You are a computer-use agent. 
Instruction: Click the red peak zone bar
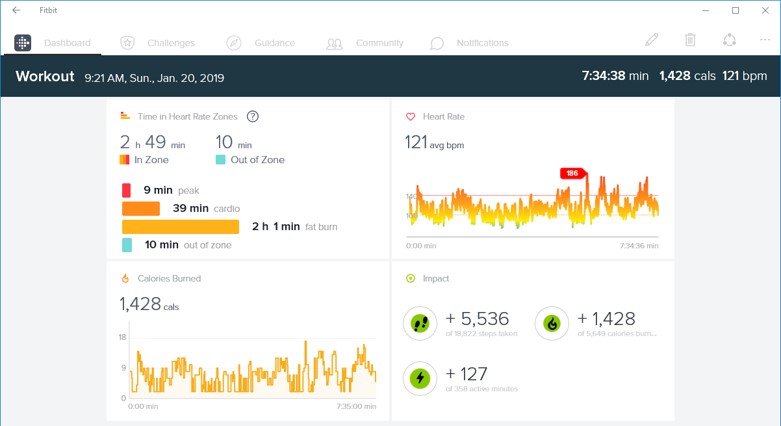coord(126,190)
